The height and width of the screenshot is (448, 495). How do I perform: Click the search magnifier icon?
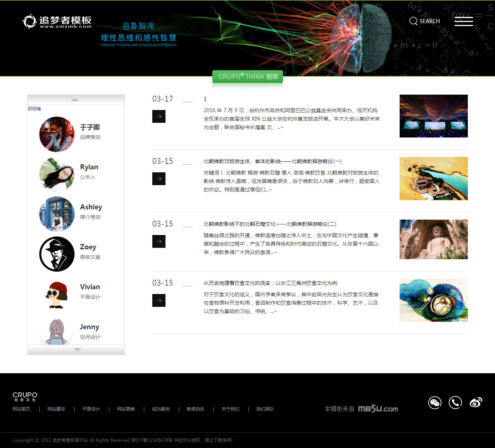pos(413,21)
